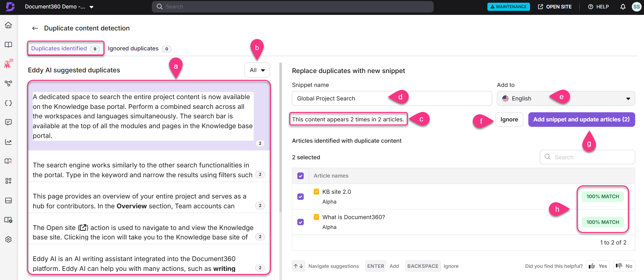Open the widgets grid-plus icon in sidebar
This screenshot has height=280, width=644.
(8, 181)
